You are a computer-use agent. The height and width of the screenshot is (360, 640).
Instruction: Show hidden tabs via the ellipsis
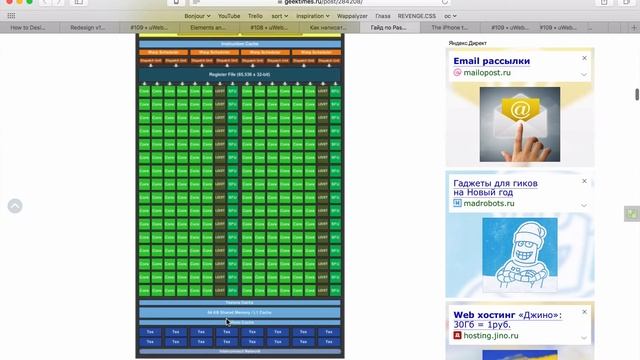click(589, 28)
